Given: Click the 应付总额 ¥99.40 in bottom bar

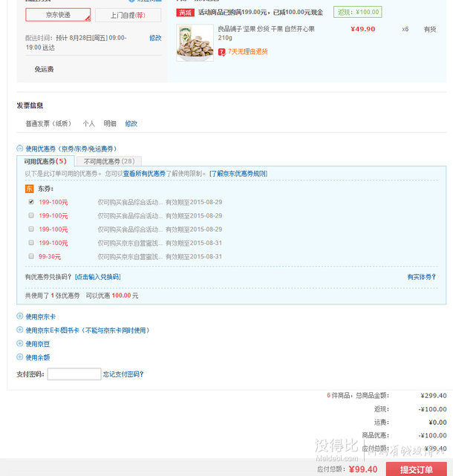Looking at the screenshot, I should point(363,469).
